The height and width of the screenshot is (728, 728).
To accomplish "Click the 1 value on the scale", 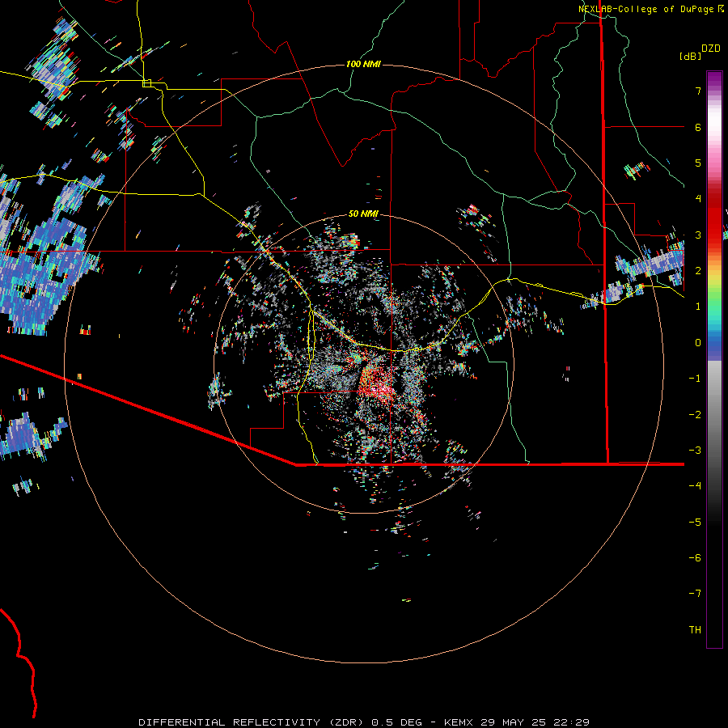I will click(698, 307).
